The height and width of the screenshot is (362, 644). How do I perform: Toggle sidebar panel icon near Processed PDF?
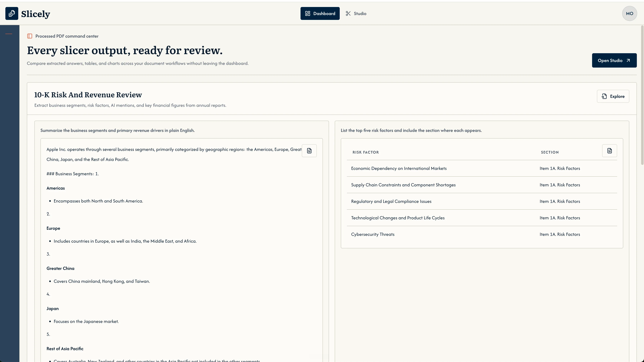point(30,36)
